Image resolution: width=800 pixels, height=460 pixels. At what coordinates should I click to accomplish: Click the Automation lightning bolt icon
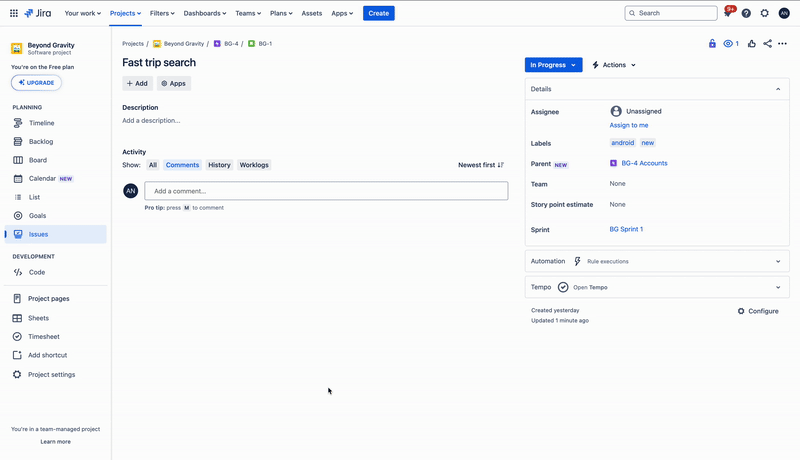click(578, 261)
